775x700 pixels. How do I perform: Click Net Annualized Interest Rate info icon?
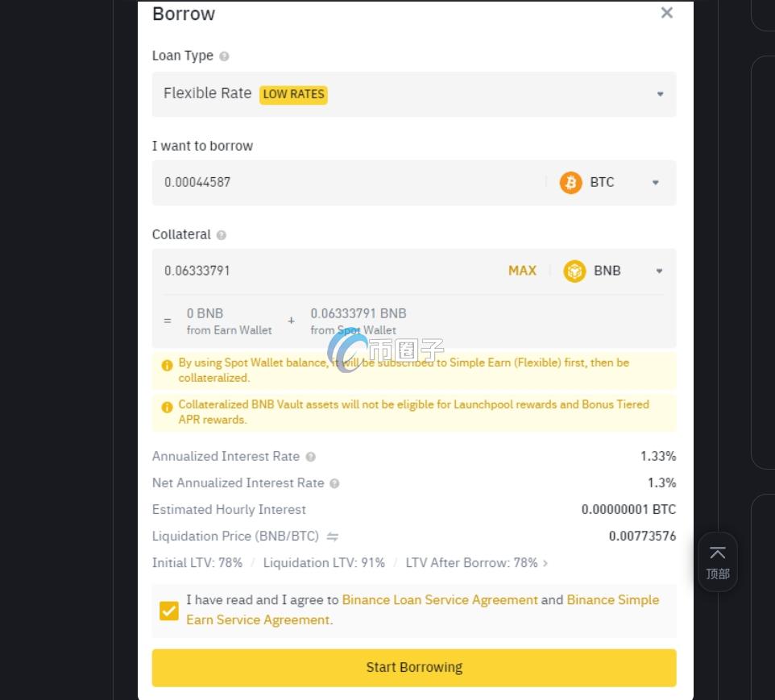click(x=334, y=483)
